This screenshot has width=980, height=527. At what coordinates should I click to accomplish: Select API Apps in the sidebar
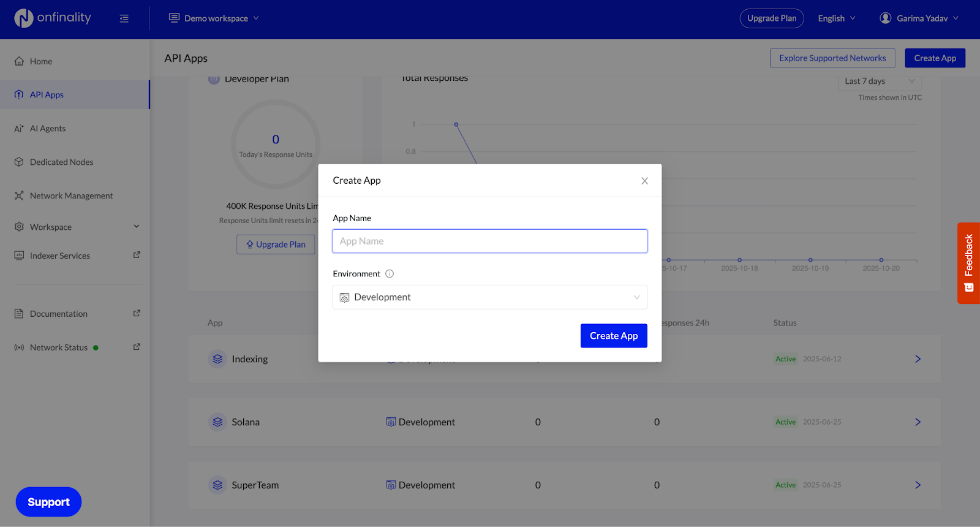coord(75,94)
